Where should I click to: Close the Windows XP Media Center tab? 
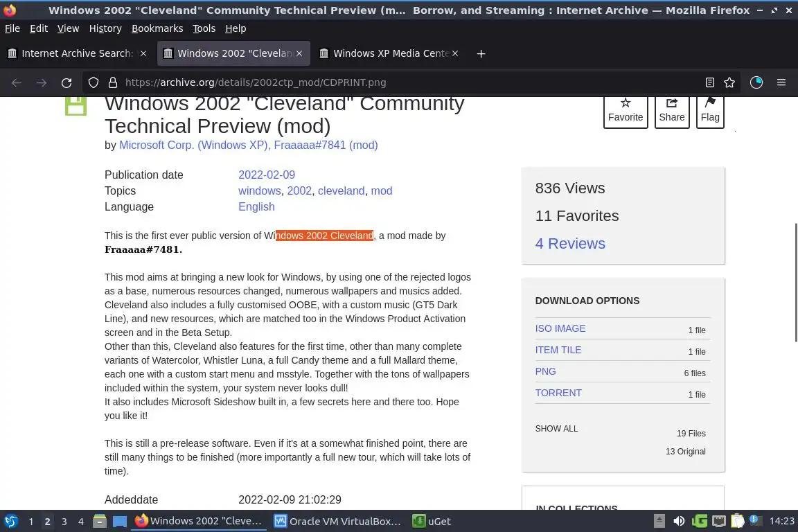pyautogui.click(x=455, y=53)
